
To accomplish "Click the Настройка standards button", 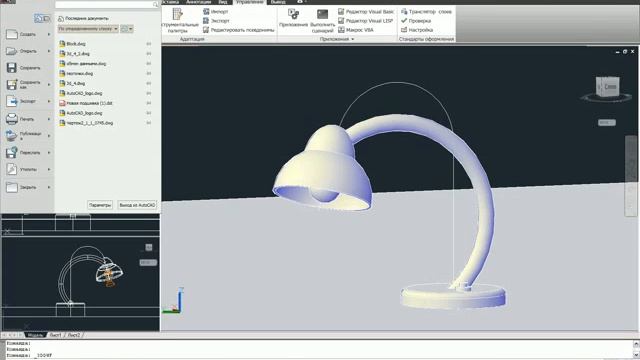I will click(417, 30).
